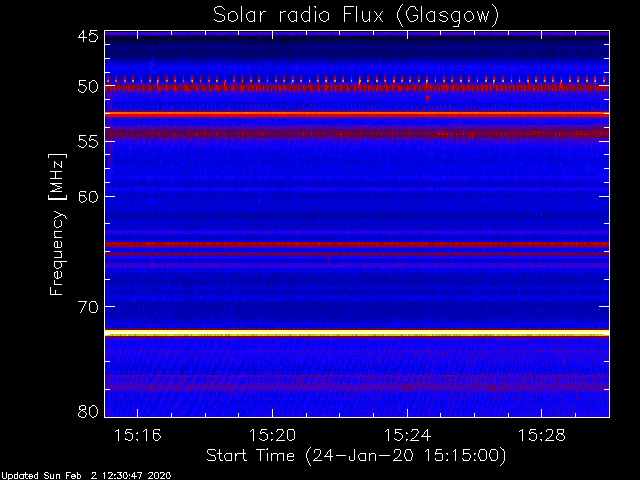The image size is (640, 480).
Task: Click the 15:20 time tick label
Action: (272, 435)
